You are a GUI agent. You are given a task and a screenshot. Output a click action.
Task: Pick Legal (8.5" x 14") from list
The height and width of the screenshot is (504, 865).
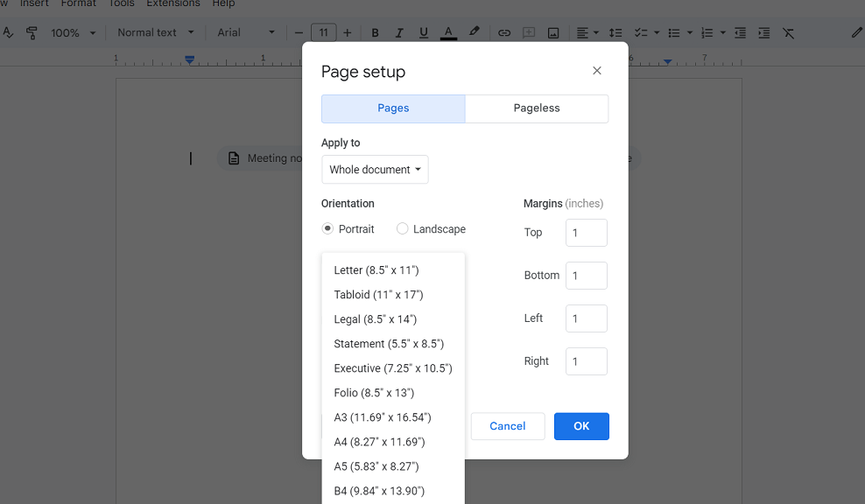(x=375, y=319)
